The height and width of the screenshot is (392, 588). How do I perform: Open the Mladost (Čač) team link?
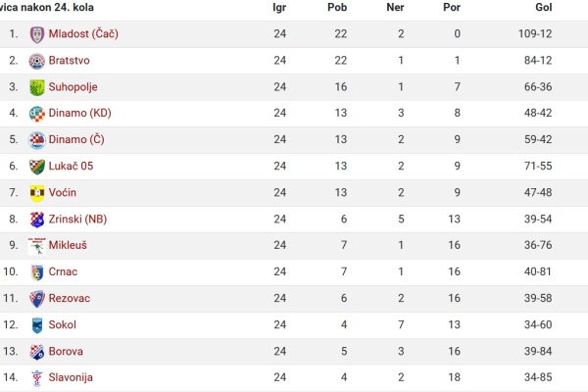(x=83, y=34)
